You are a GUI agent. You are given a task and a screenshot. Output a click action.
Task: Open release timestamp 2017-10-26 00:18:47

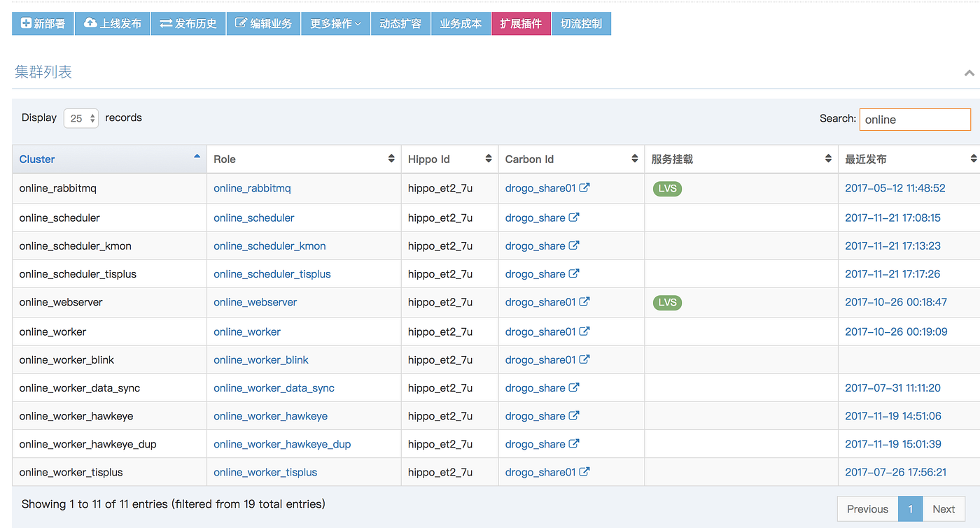pyautogui.click(x=896, y=302)
